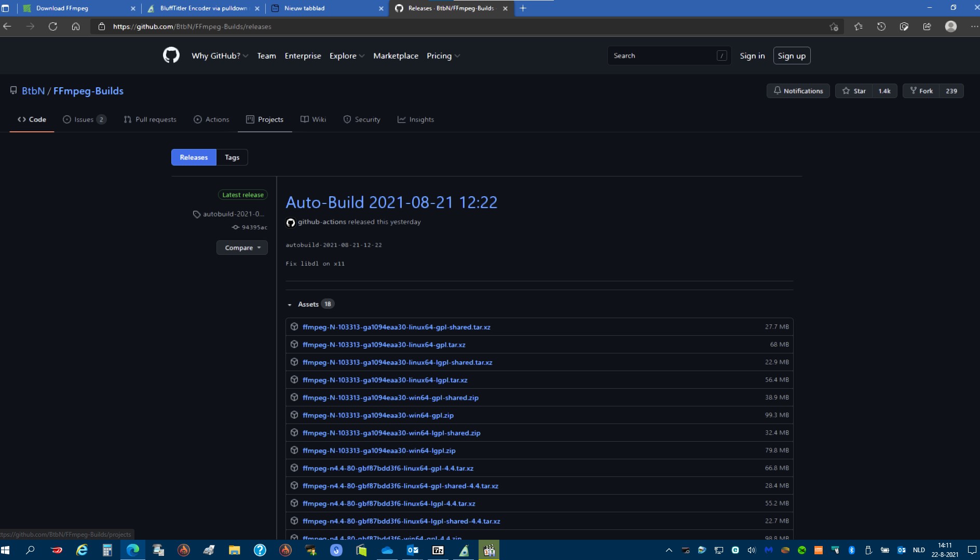Screen dimensions: 980x560
Task: Click the site lock icon in address bar
Action: click(102, 26)
